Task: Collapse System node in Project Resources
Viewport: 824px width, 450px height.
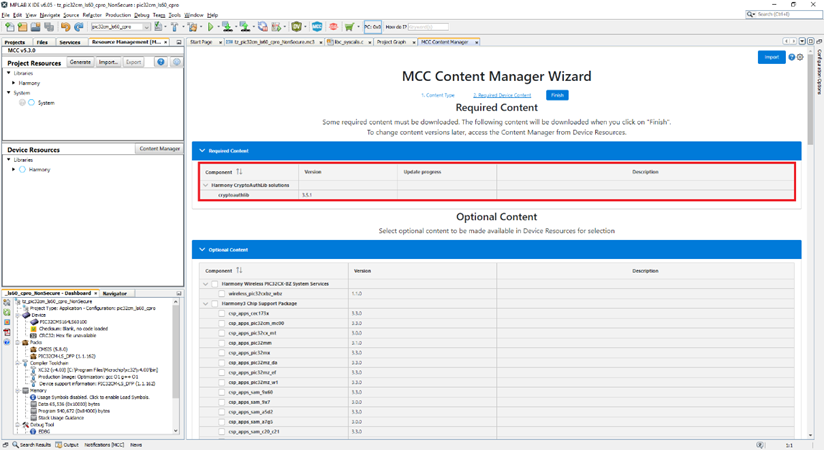Action: (x=8, y=93)
